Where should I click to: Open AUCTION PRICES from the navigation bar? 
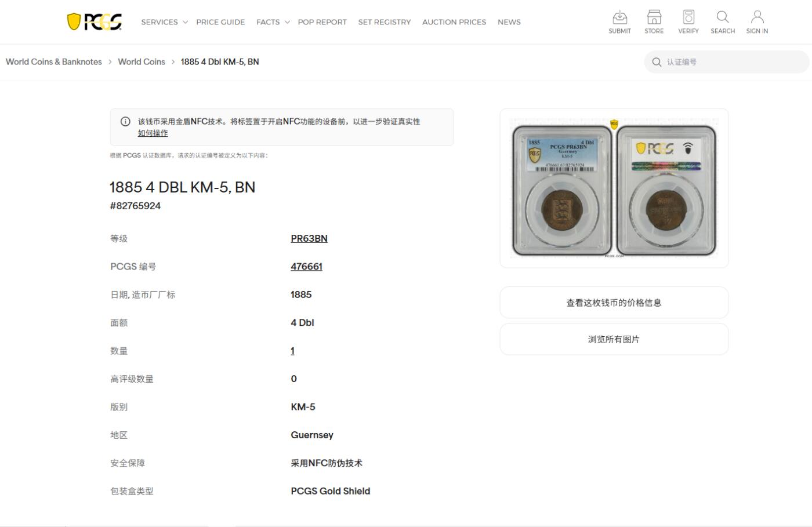454,21
